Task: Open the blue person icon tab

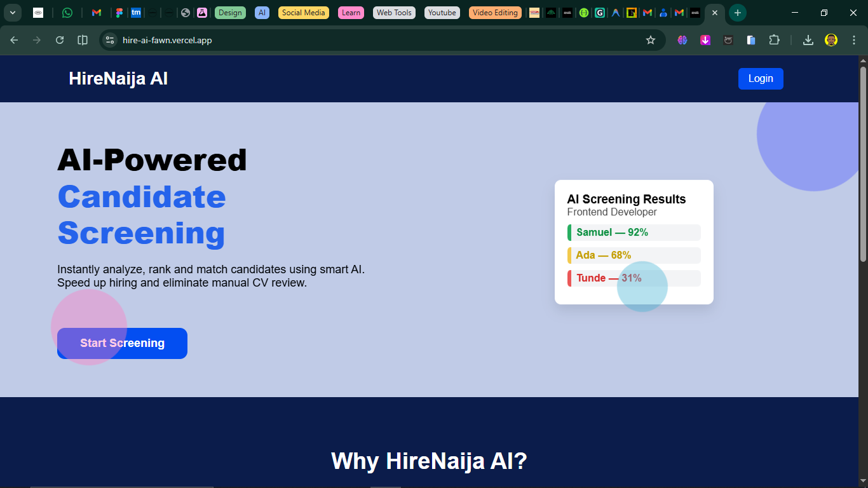Action: pos(663,13)
